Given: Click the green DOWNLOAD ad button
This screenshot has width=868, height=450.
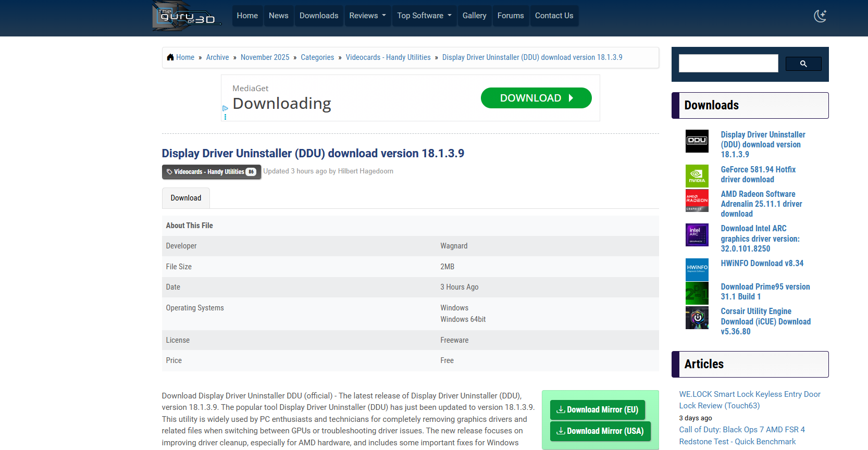Looking at the screenshot, I should tap(536, 98).
